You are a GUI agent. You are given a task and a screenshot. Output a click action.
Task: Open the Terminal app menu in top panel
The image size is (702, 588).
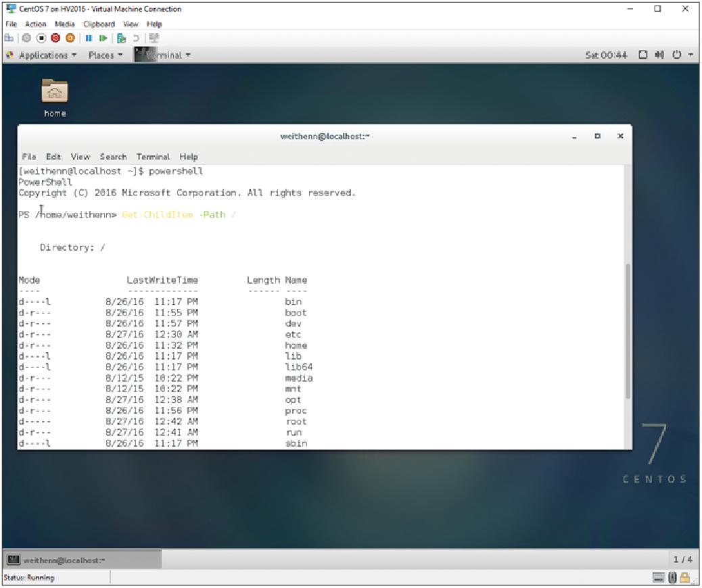(162, 55)
